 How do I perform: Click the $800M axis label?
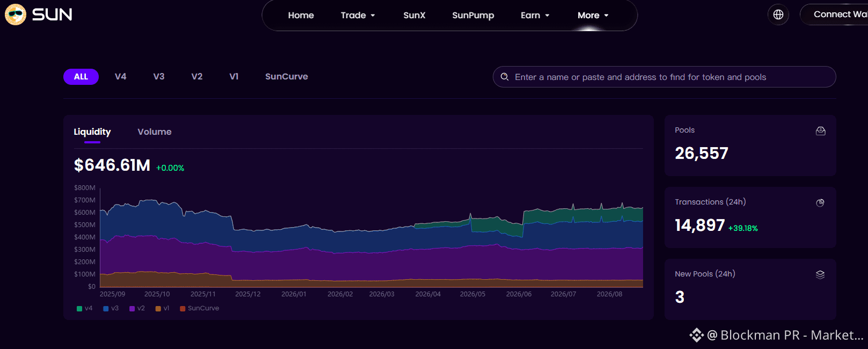(x=85, y=188)
